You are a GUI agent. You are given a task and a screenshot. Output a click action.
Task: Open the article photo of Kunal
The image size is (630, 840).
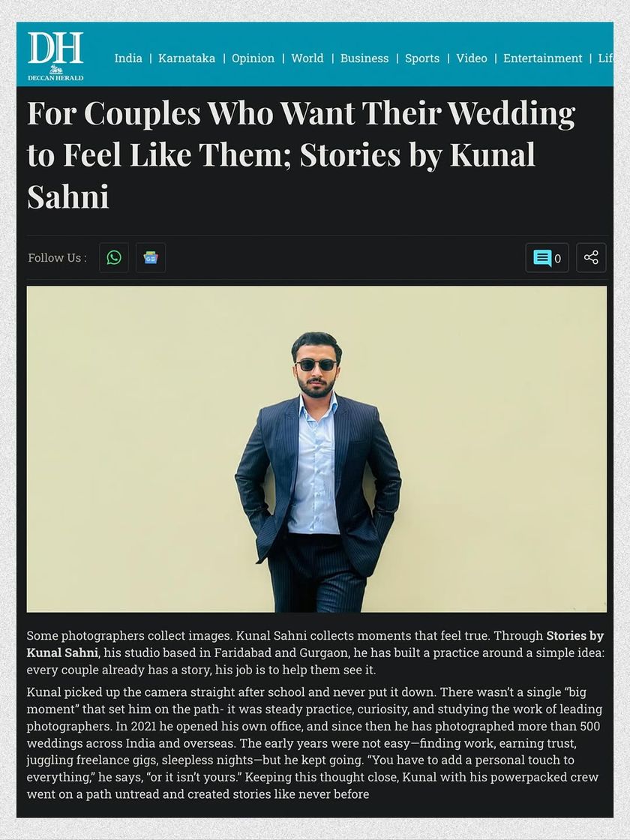click(x=316, y=448)
